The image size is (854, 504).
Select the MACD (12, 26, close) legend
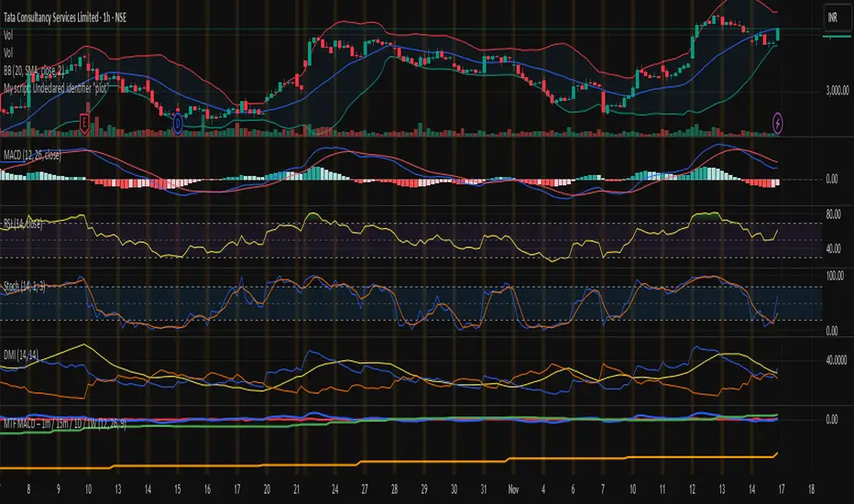(x=32, y=155)
